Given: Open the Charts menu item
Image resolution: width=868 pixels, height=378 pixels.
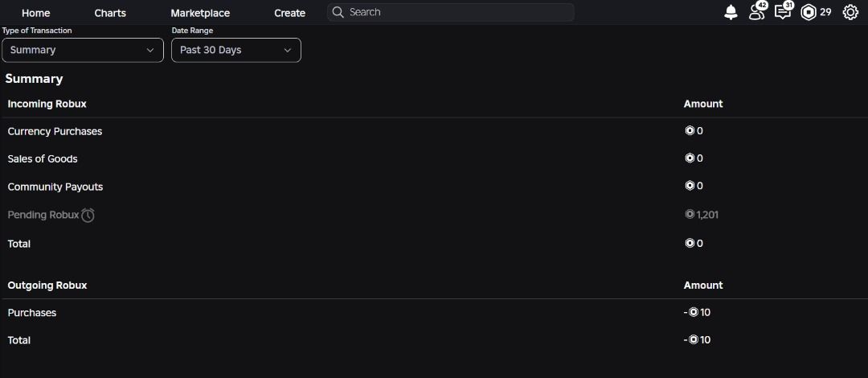Looking at the screenshot, I should (x=110, y=13).
